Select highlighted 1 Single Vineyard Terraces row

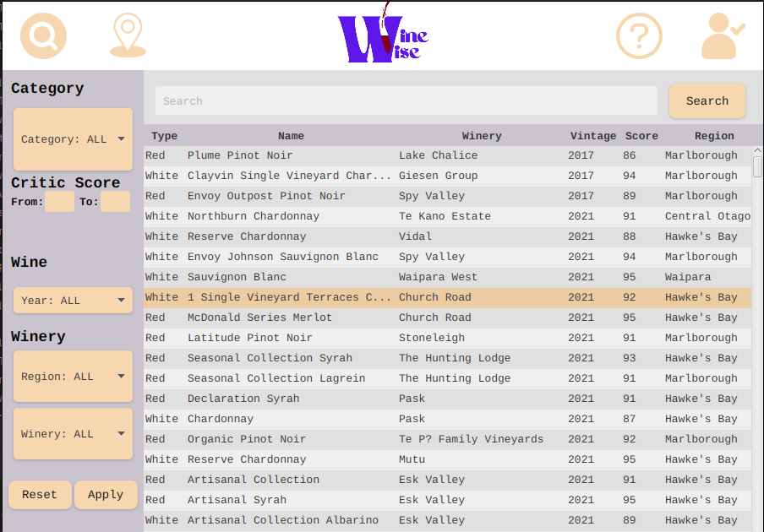click(x=447, y=297)
